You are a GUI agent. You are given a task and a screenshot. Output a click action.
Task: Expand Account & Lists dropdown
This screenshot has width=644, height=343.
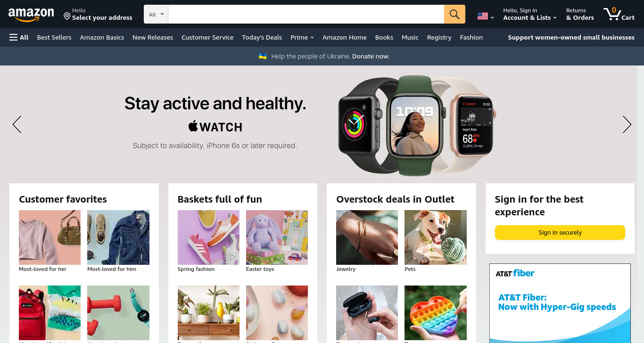[529, 14]
